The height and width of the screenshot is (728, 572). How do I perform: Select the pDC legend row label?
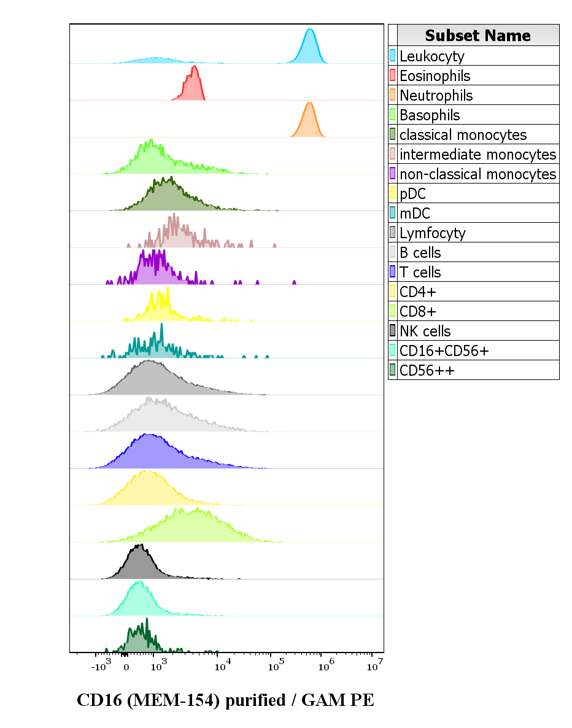[x=412, y=193]
